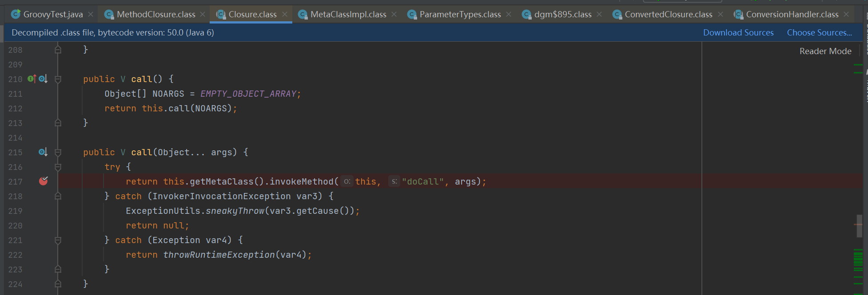Click the ConversionHandler.class tab file icon
This screenshot has height=295, width=868.
[x=738, y=15]
